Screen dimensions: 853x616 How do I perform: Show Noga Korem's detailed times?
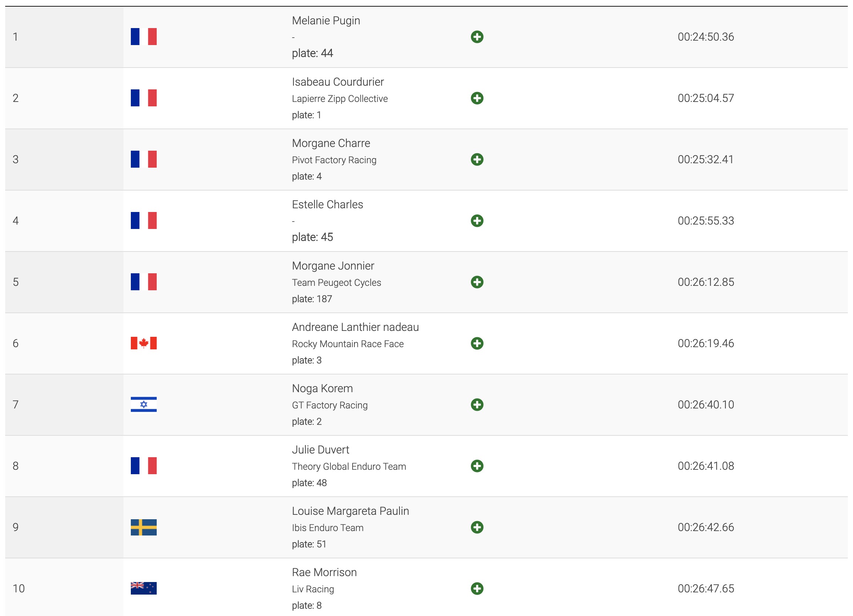(x=477, y=404)
